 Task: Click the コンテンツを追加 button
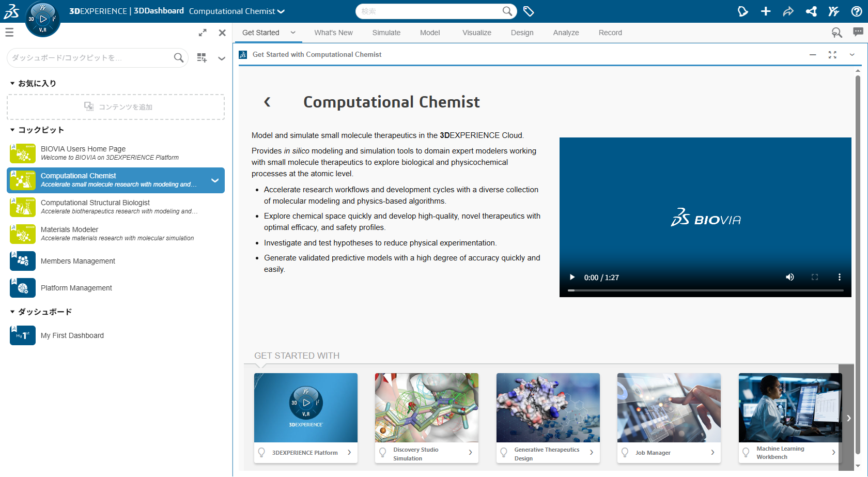[116, 107]
